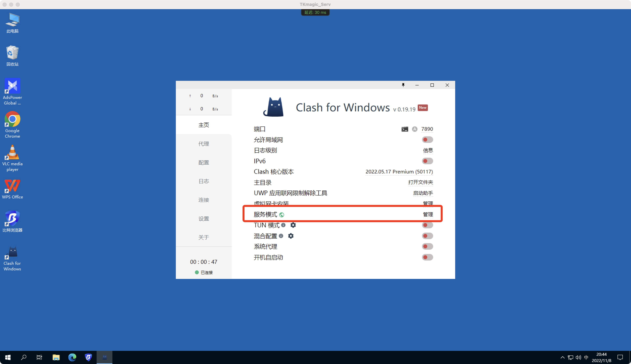Viewport: 631px width, 364px height.
Task: Click TUN mode info icon
Action: pyautogui.click(x=283, y=225)
